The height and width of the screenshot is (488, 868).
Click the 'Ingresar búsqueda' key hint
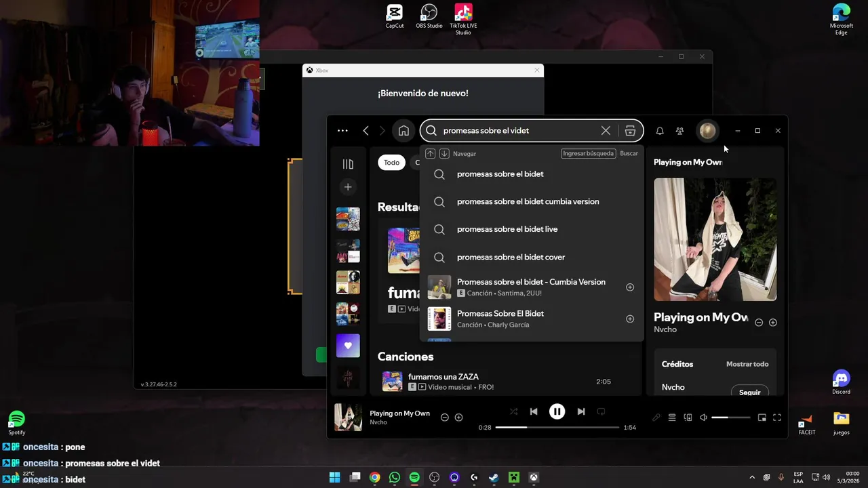click(x=588, y=154)
